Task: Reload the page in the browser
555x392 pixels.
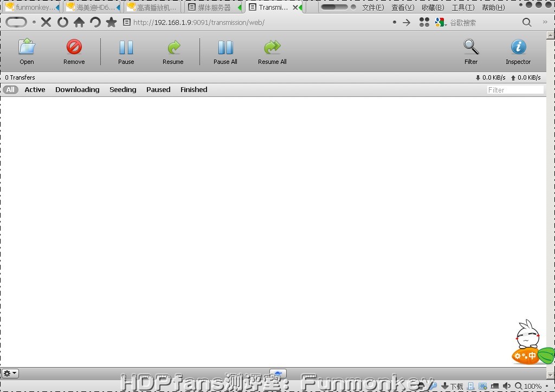Action: point(63,22)
